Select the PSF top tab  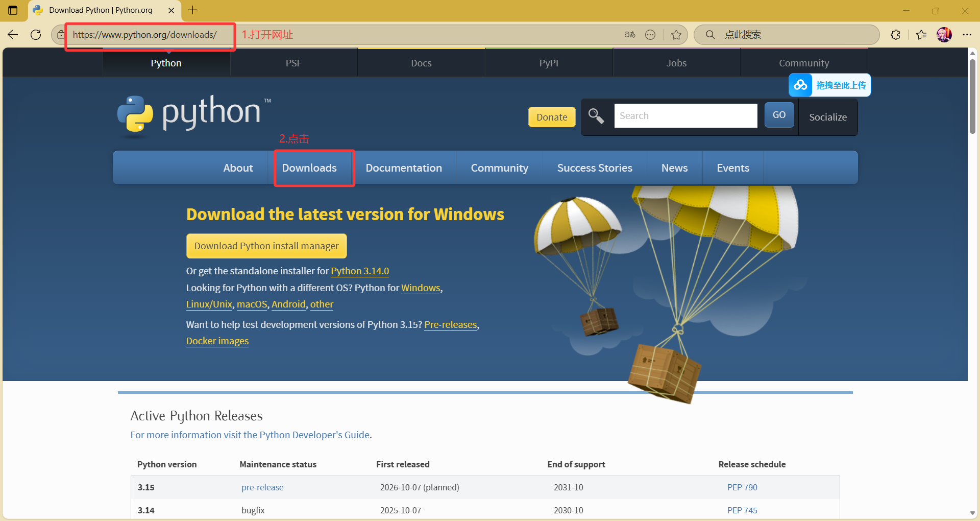[x=293, y=63]
